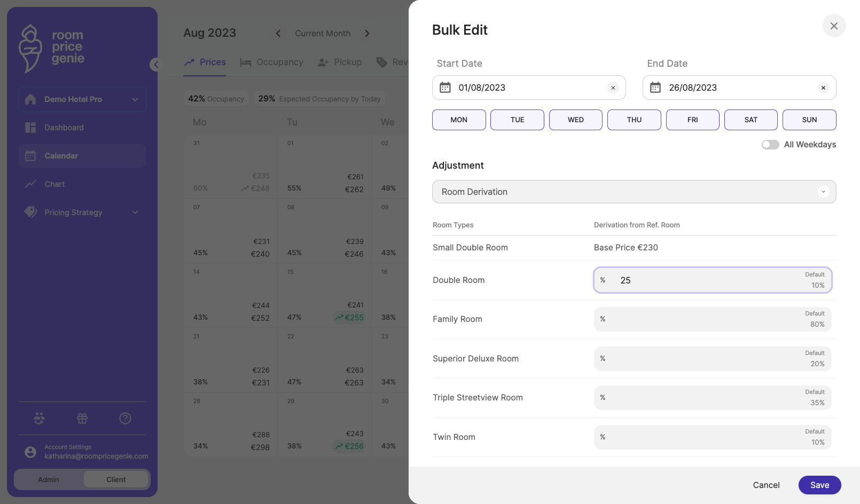Switch to Admin view
The image size is (860, 504).
[x=49, y=479]
